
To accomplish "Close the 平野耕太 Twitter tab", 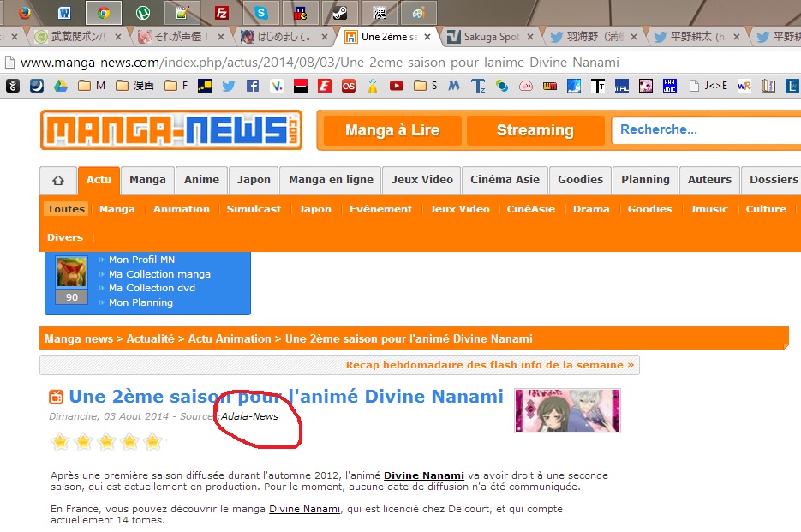I will [x=737, y=37].
